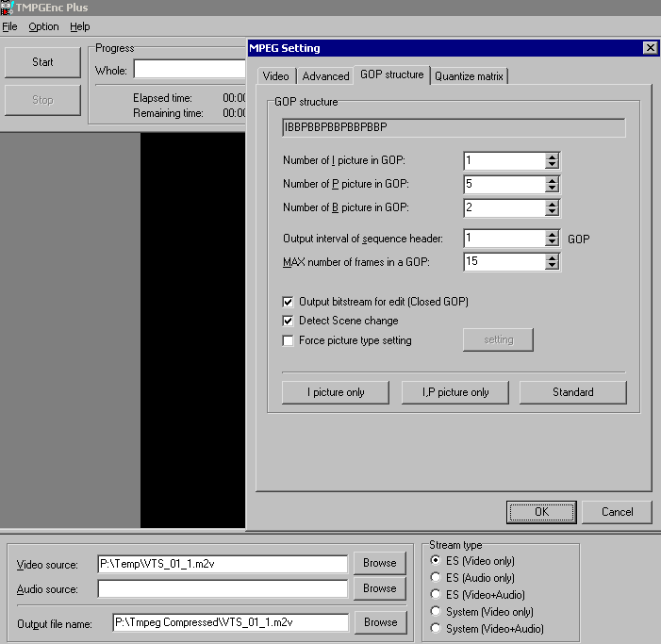Click the Number of I picture field
The height and width of the screenshot is (644, 661).
504,161
